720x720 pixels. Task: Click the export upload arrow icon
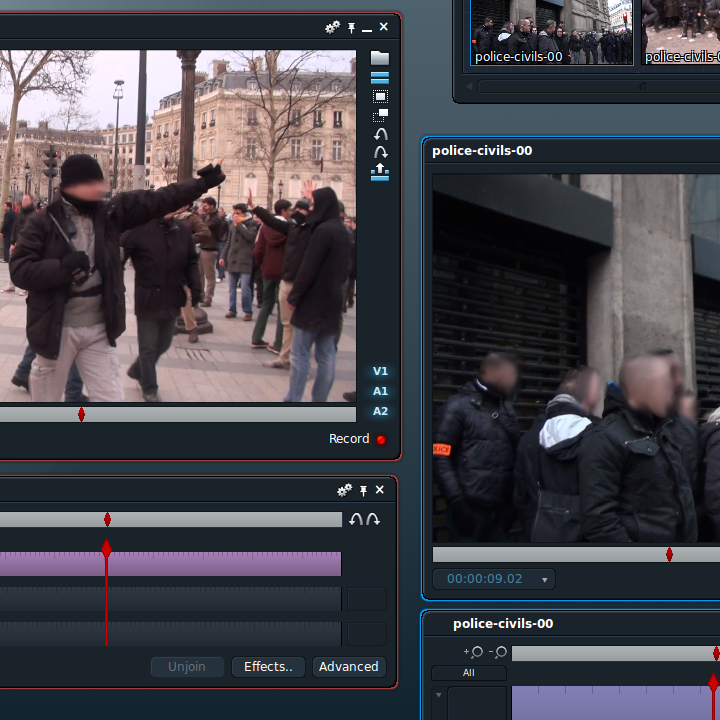coord(380,172)
